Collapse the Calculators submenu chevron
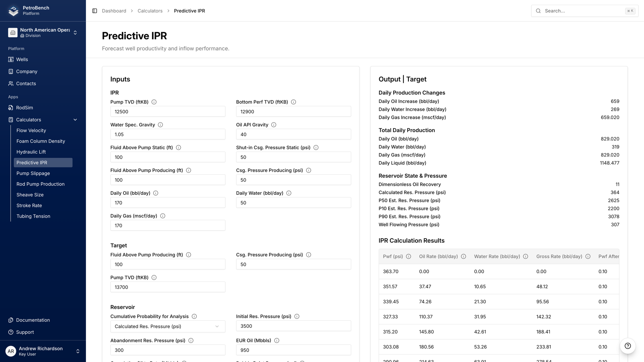 coord(75,120)
